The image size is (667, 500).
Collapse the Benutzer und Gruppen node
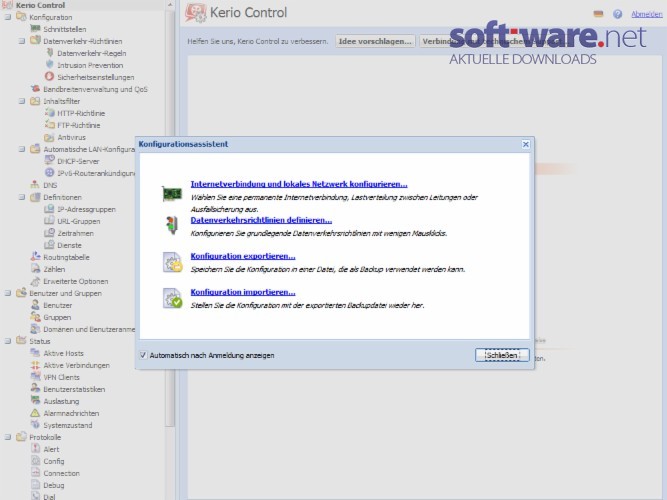(8, 293)
